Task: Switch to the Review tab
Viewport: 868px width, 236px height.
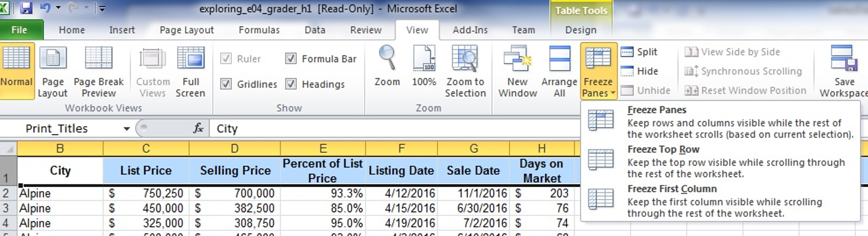Action: click(366, 30)
